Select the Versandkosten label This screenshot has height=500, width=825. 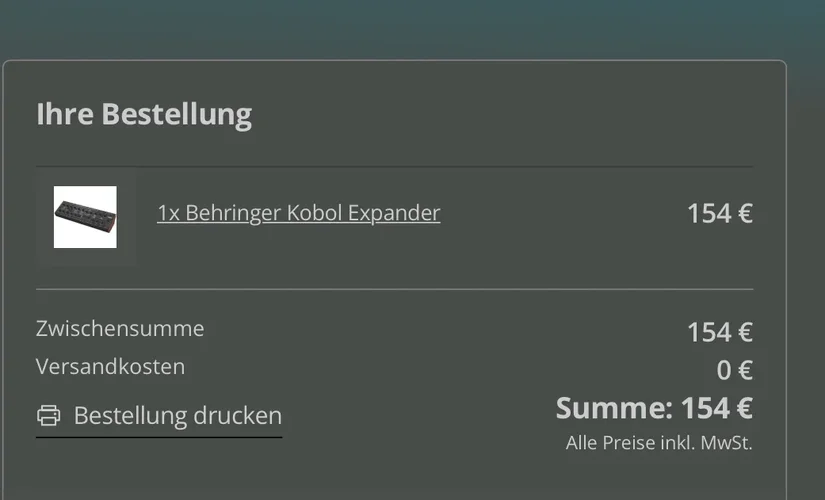(110, 366)
